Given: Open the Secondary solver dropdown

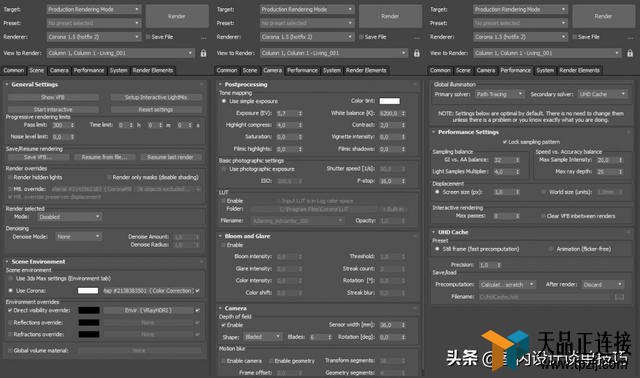Looking at the screenshot, I should click(x=602, y=94).
